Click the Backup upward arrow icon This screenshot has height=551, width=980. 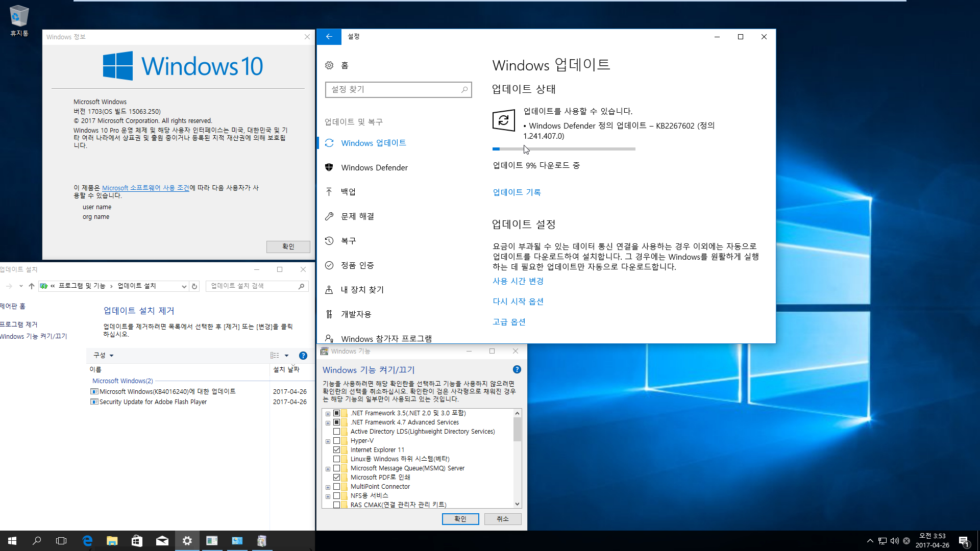pyautogui.click(x=329, y=192)
